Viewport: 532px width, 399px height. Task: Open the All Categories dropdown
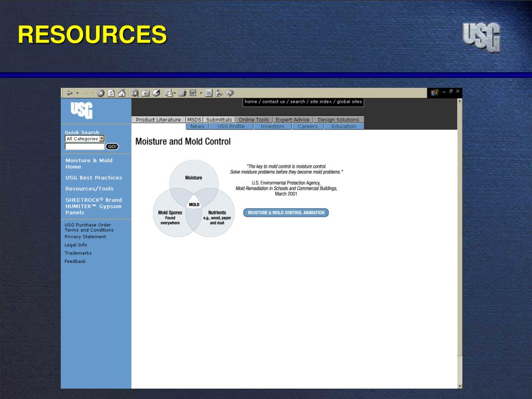pos(85,138)
